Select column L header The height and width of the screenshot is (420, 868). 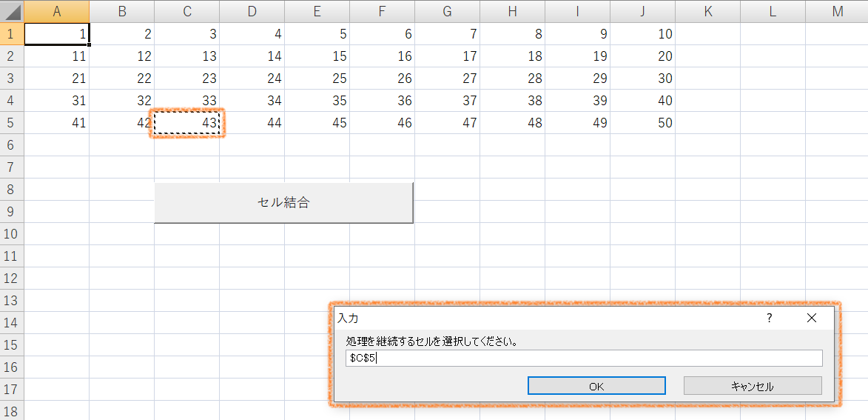tap(773, 11)
